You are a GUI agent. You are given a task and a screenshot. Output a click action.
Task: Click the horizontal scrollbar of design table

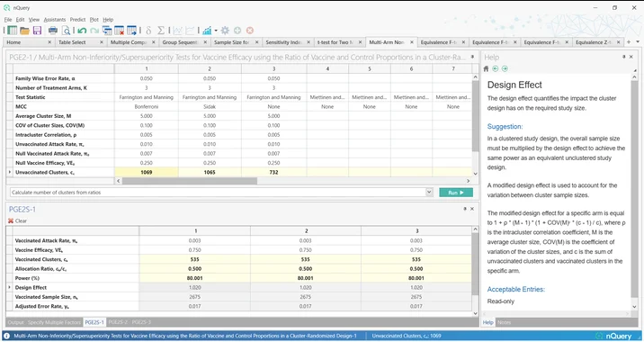click(x=190, y=181)
